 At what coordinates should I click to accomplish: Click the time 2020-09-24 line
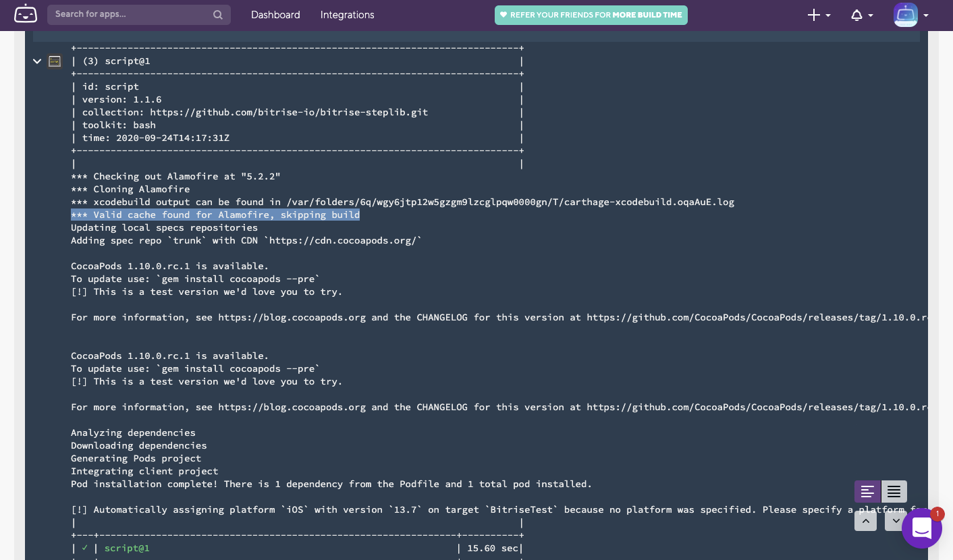156,138
